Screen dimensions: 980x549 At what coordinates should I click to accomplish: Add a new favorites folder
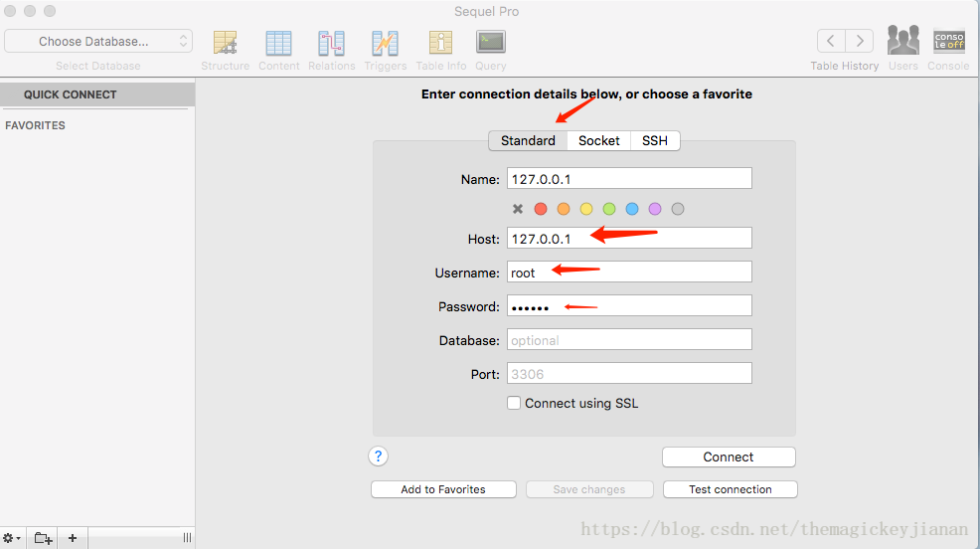[43, 538]
